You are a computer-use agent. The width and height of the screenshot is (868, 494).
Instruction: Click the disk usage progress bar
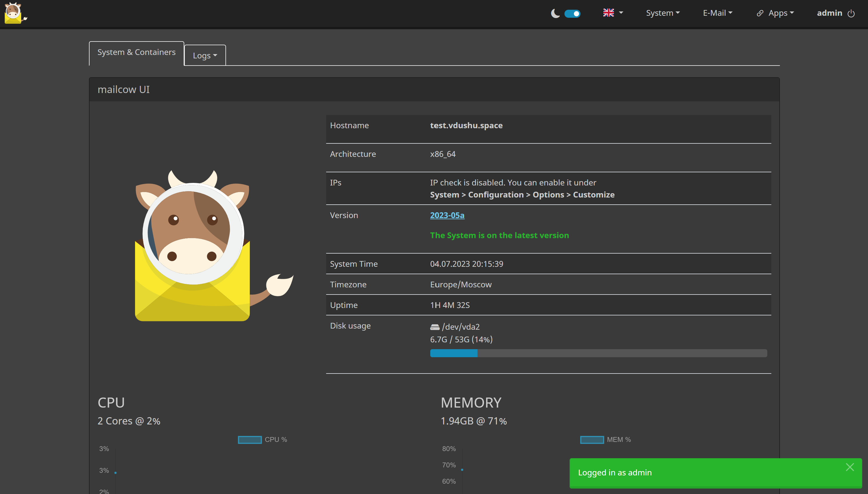coord(599,353)
